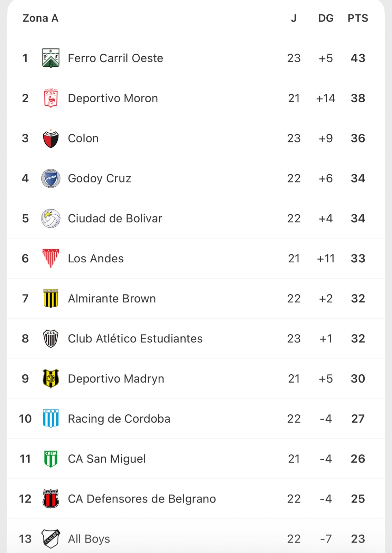
Task: Sort the table by the PTS column header
Action: click(x=358, y=18)
